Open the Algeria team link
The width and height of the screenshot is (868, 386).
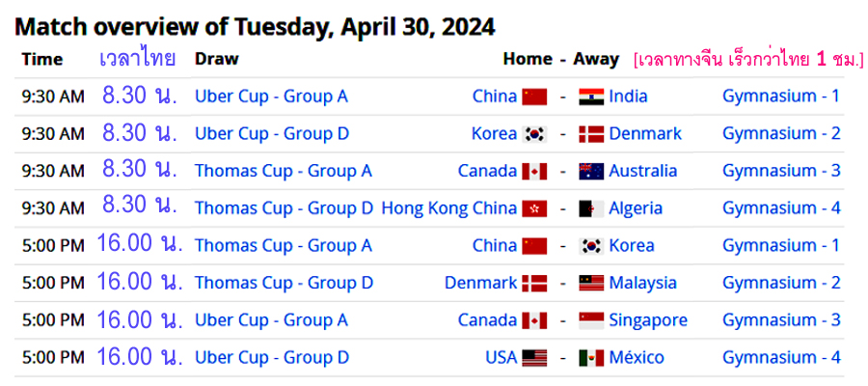[x=636, y=208]
